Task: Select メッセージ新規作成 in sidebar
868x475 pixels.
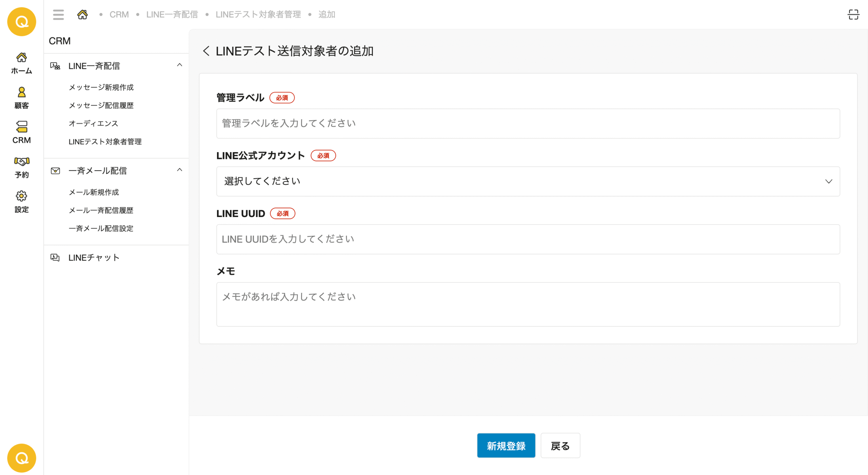Action: coord(101,87)
